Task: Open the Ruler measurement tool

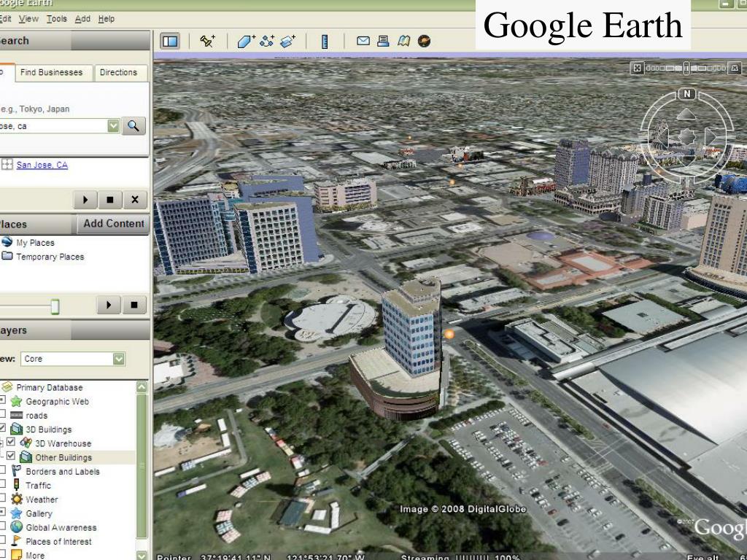Action: pyautogui.click(x=325, y=42)
